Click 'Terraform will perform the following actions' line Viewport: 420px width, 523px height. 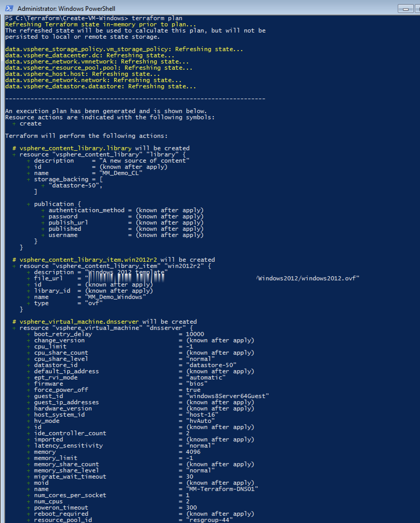pos(86,136)
